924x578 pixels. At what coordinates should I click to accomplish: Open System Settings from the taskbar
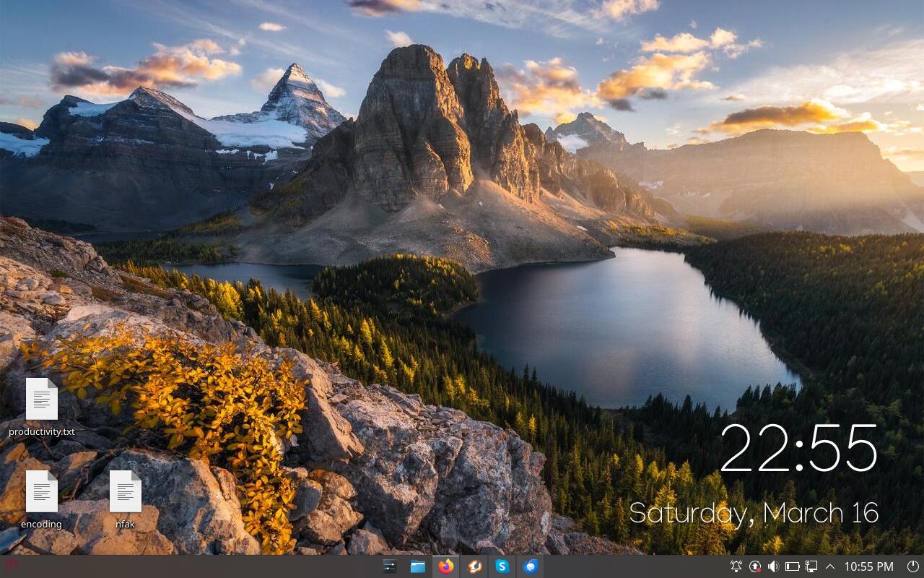pos(390,566)
